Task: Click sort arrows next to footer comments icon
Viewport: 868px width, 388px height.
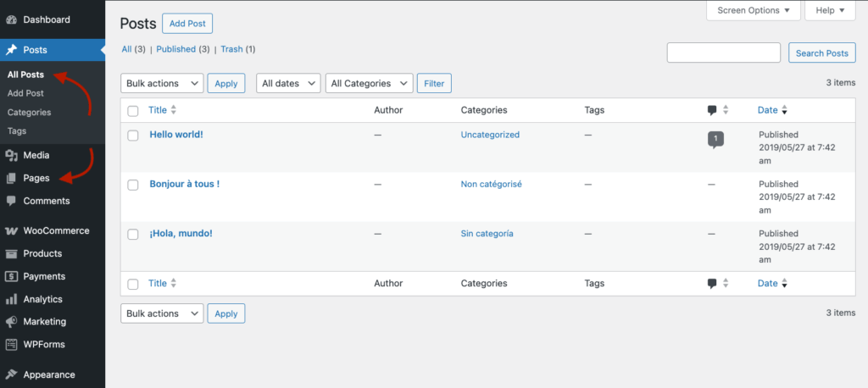Action: (726, 284)
